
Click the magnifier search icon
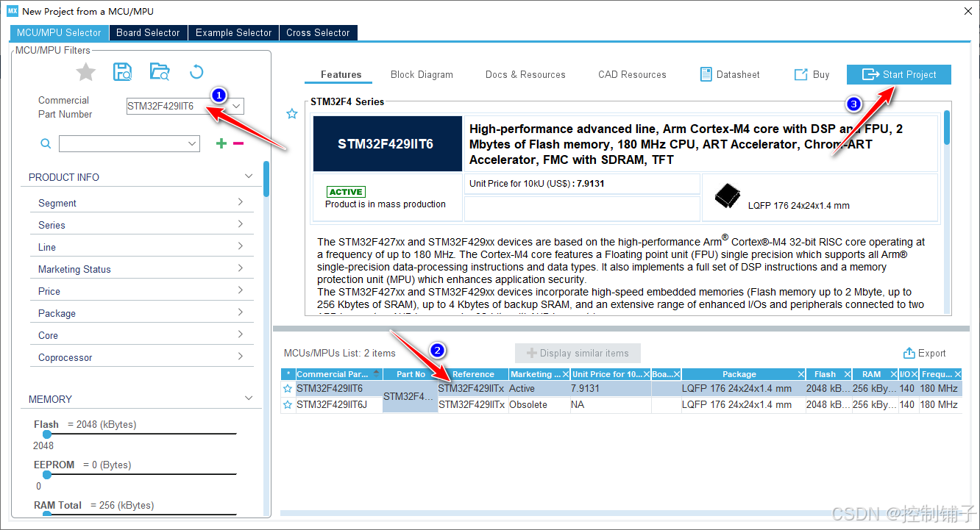pos(46,143)
